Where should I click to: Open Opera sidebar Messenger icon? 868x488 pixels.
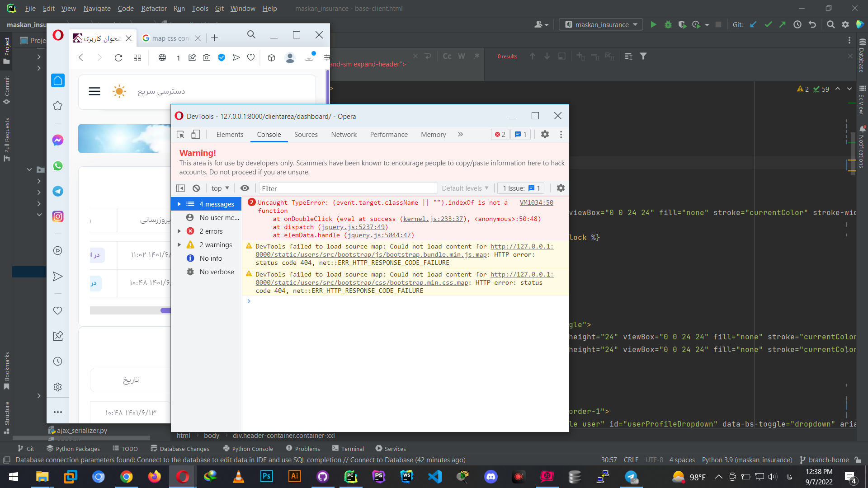click(58, 140)
